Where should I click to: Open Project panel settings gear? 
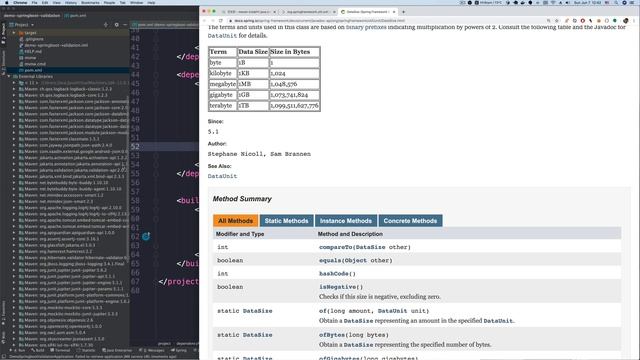click(x=117, y=25)
